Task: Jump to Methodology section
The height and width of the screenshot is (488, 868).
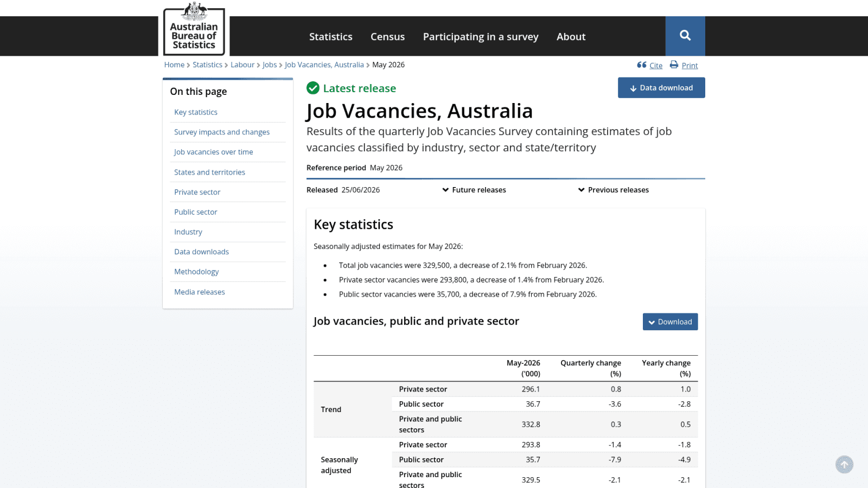Action: pyautogui.click(x=196, y=272)
